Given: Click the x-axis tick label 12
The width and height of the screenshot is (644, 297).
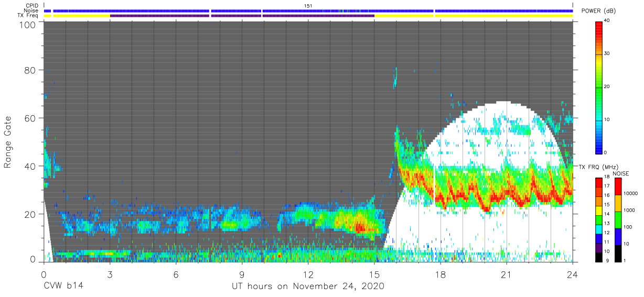Looking at the screenshot, I should 308,274.
